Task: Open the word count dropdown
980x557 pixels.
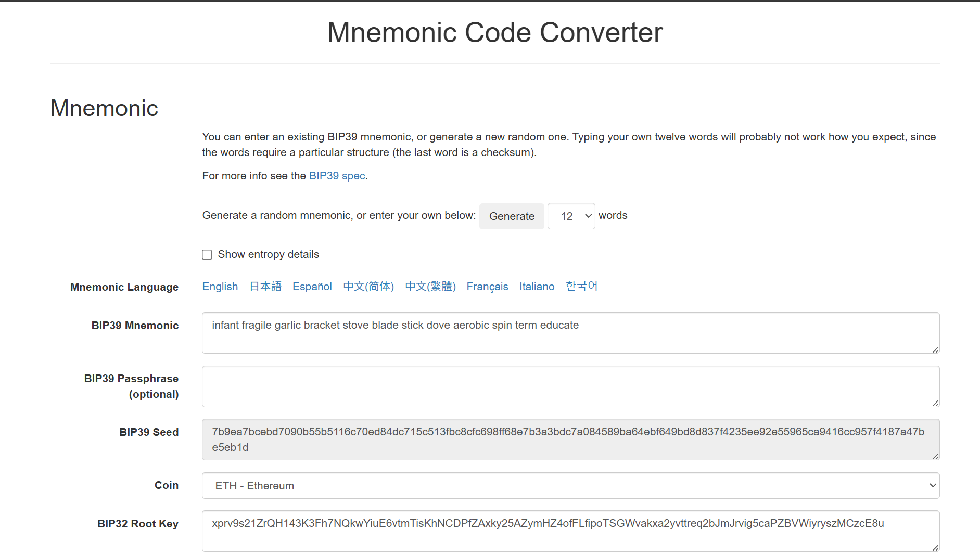Action: coord(571,216)
